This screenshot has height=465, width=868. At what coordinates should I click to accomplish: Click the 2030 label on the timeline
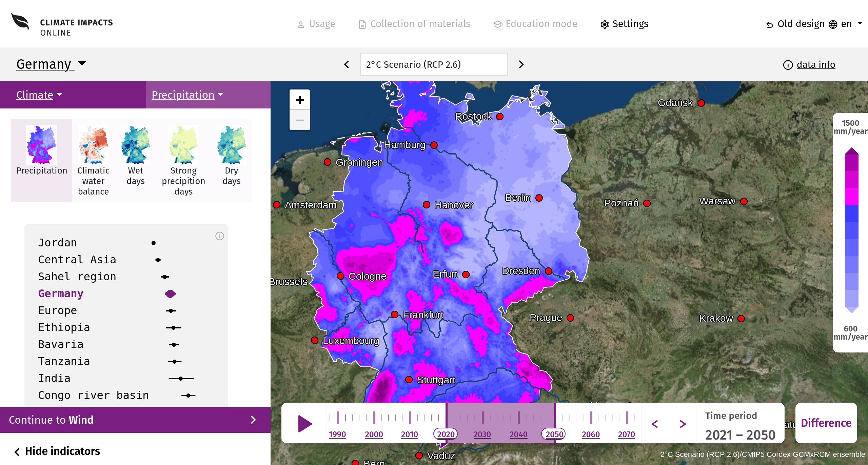[x=482, y=434]
